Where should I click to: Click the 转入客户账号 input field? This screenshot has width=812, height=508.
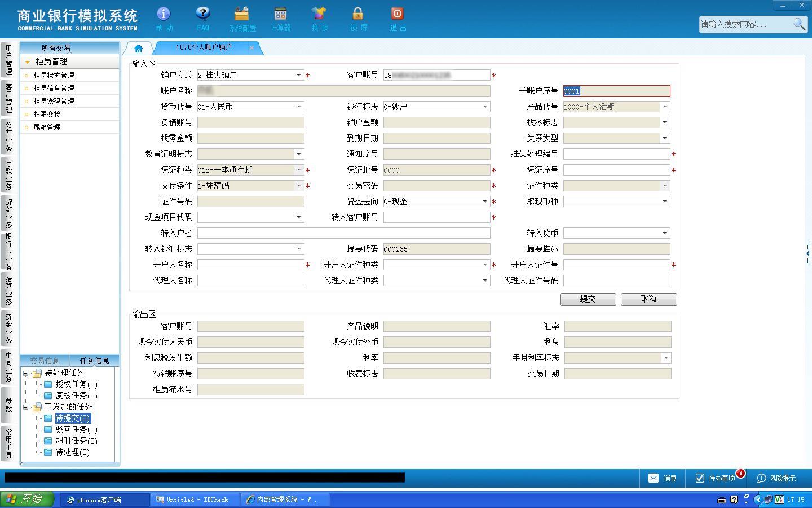click(x=437, y=217)
